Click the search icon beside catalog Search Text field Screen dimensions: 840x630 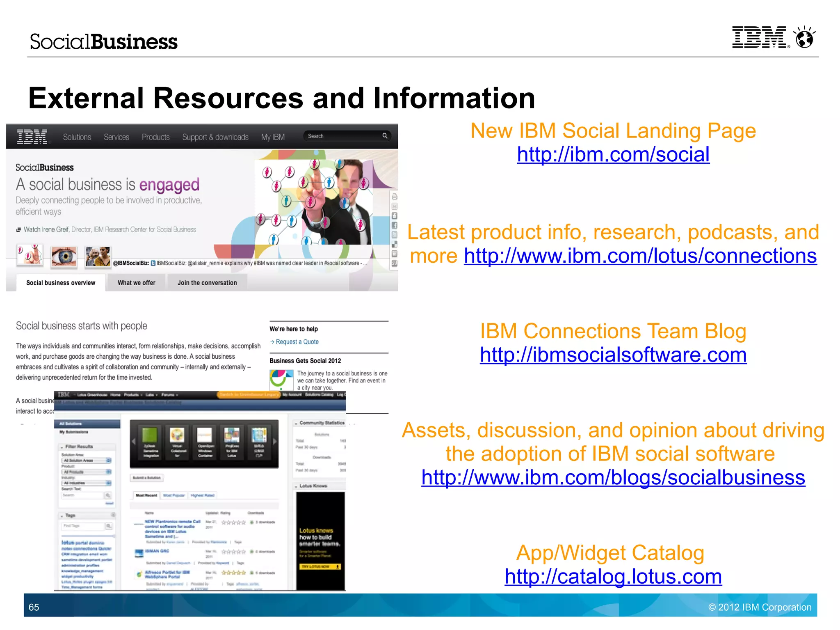107,495
